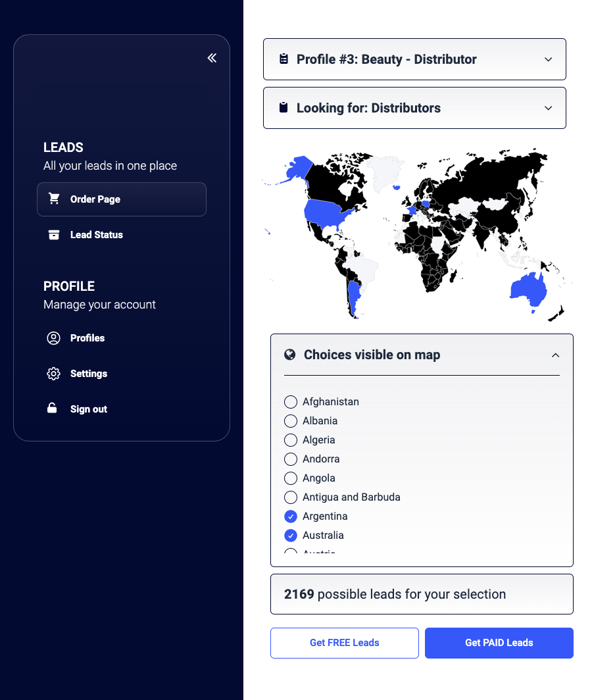Viewport: 592px width, 700px height.
Task: Click the shopping cart Order Page icon
Action: [x=54, y=199]
